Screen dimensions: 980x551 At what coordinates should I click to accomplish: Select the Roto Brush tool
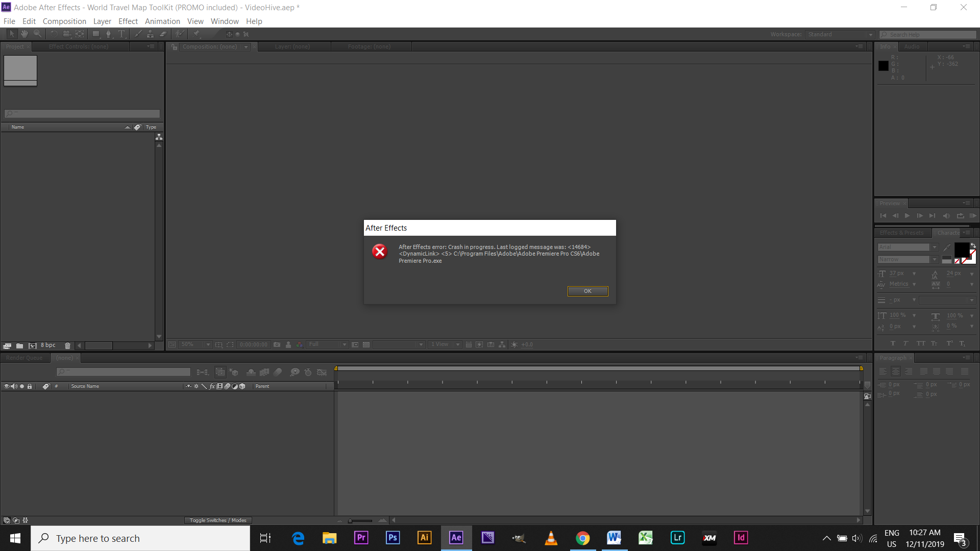coord(179,34)
